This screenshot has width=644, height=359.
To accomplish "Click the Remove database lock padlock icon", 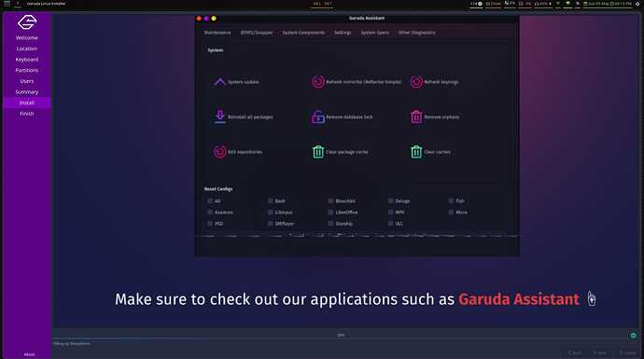I will (x=318, y=117).
